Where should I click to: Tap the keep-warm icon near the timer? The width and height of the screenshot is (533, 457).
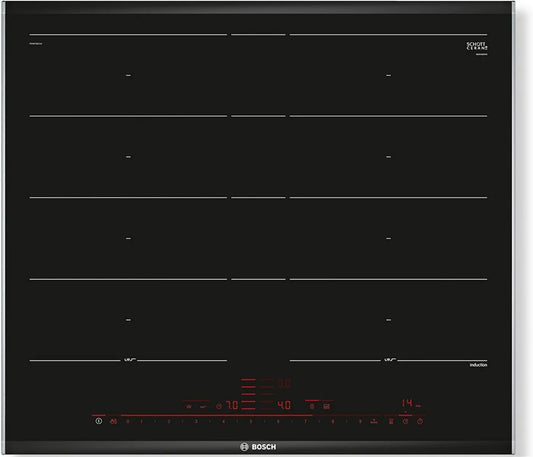click(x=391, y=422)
